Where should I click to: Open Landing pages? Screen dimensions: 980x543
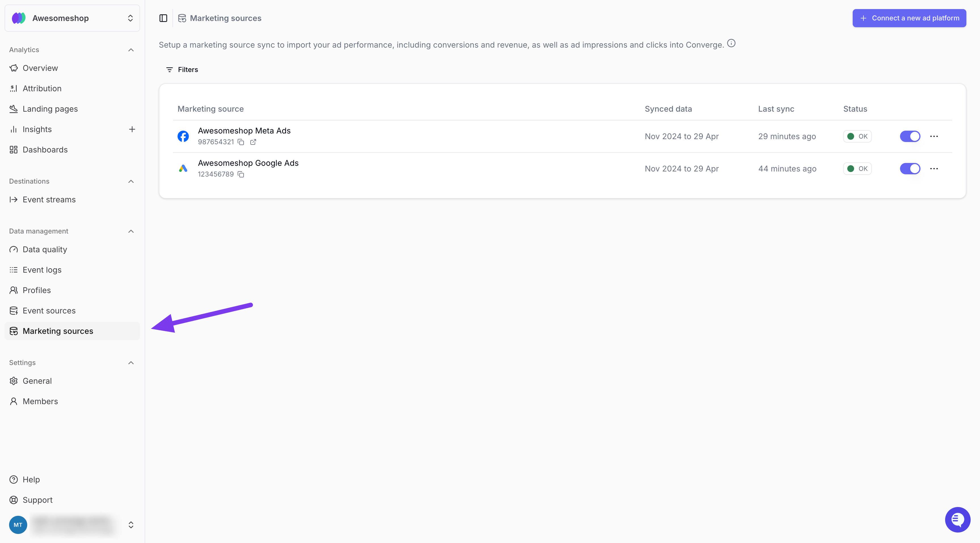click(x=72, y=109)
